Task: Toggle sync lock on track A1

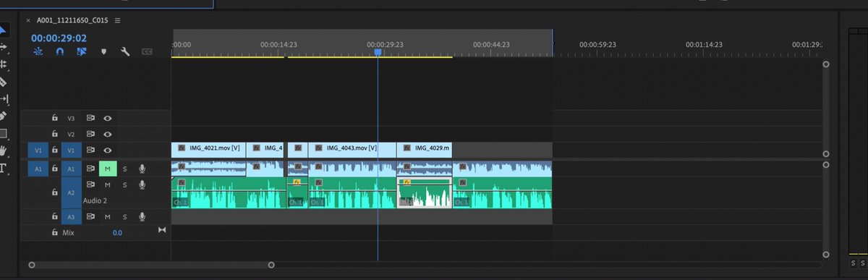Action: [91, 169]
